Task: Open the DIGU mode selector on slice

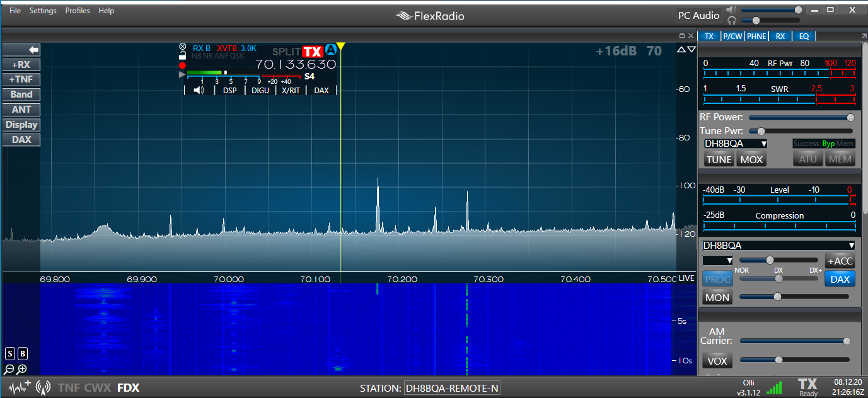Action: point(260,90)
